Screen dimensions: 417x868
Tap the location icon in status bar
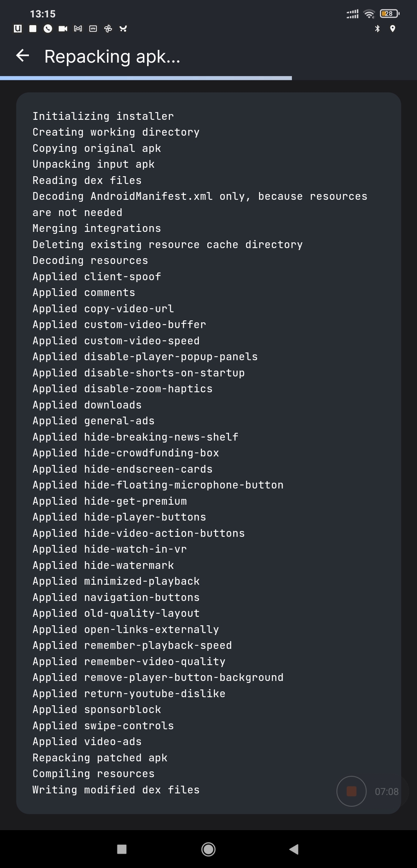point(393,28)
